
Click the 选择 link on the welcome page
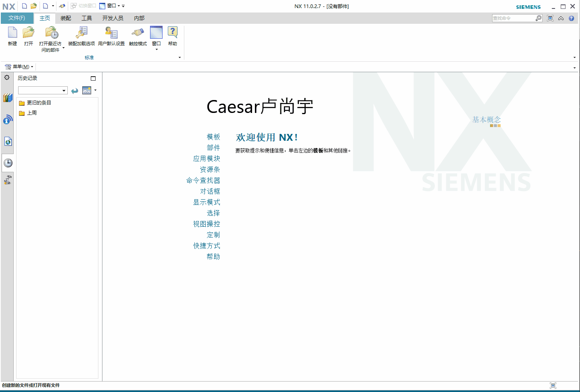coord(213,213)
